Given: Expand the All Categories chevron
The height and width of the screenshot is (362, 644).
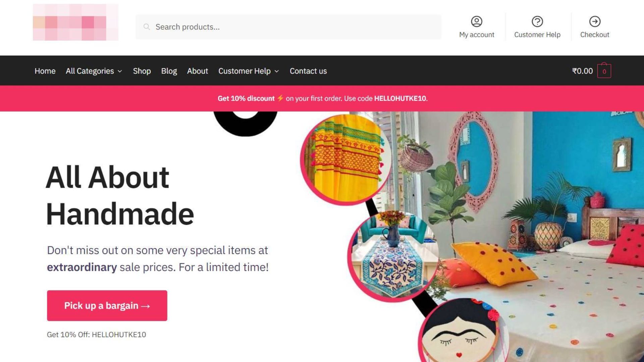Looking at the screenshot, I should 120,71.
